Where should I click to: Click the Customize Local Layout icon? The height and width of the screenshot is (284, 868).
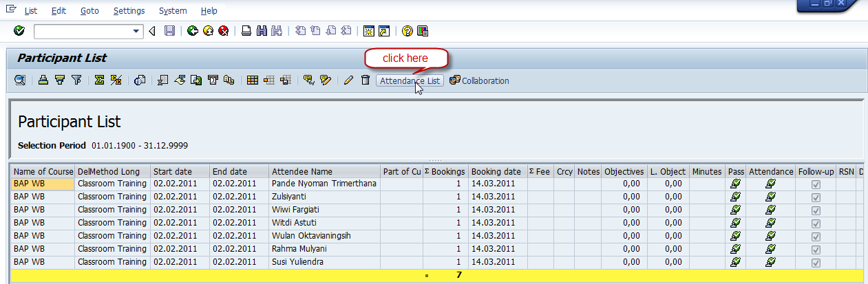[423, 31]
